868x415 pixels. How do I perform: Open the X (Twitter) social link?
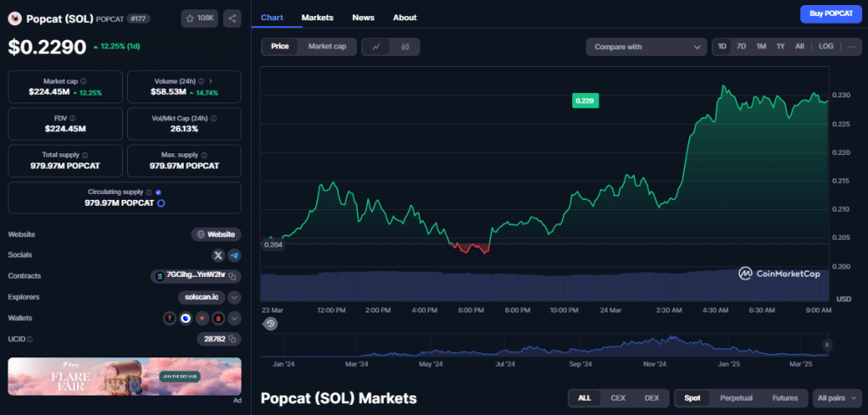(218, 255)
